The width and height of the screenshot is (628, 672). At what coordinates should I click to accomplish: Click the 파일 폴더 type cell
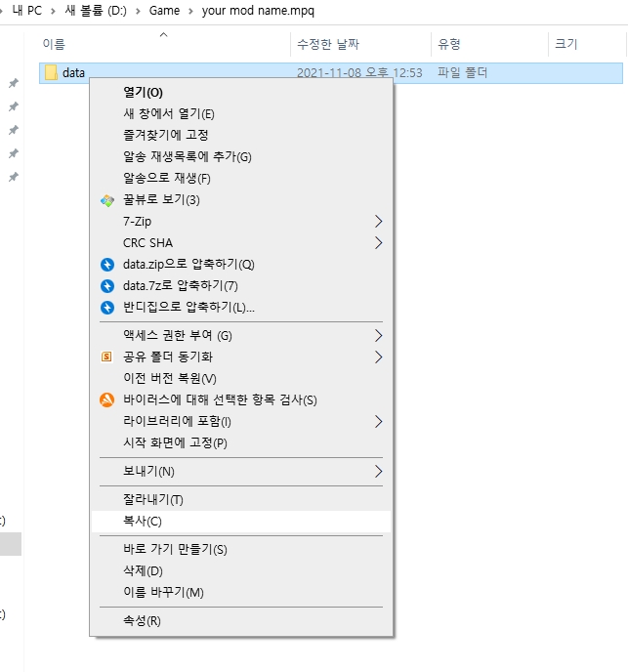[463, 73]
